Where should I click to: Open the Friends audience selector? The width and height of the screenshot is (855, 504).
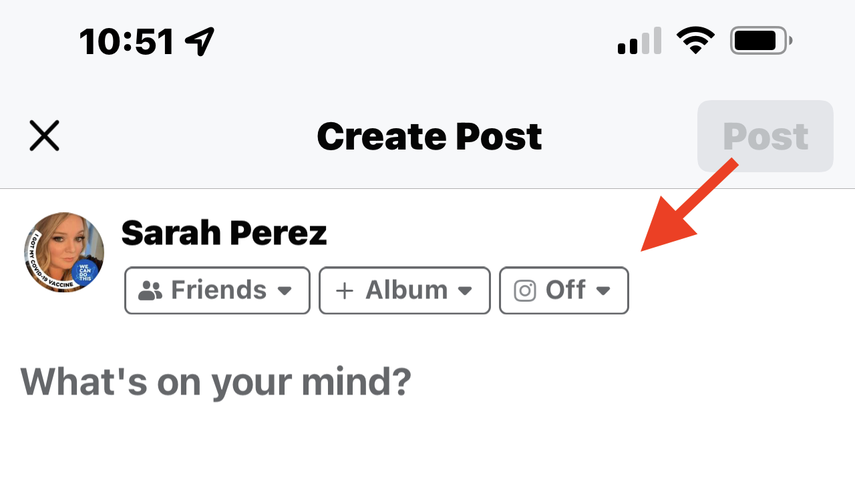click(x=217, y=290)
